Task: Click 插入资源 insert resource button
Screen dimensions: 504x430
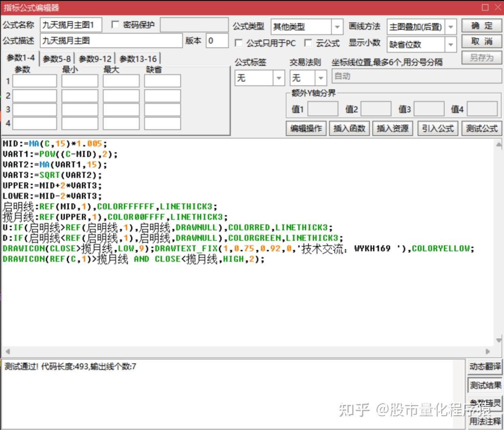Action: point(393,128)
